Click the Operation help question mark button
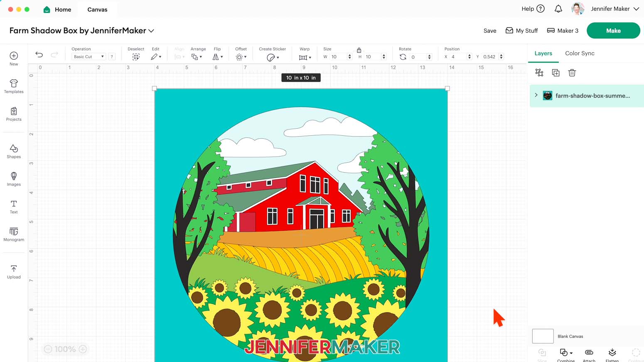Image resolution: width=644 pixels, height=362 pixels. point(112,57)
